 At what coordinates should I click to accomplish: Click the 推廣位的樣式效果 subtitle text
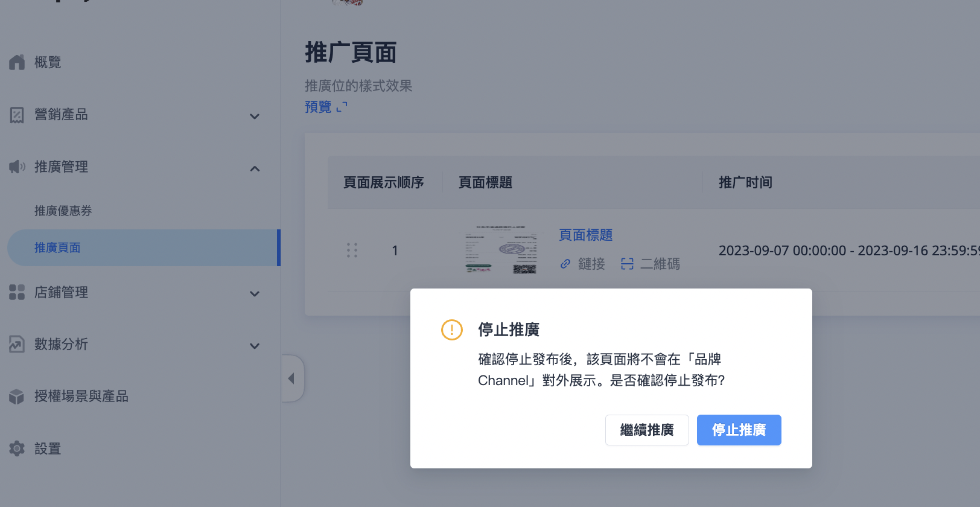(358, 86)
